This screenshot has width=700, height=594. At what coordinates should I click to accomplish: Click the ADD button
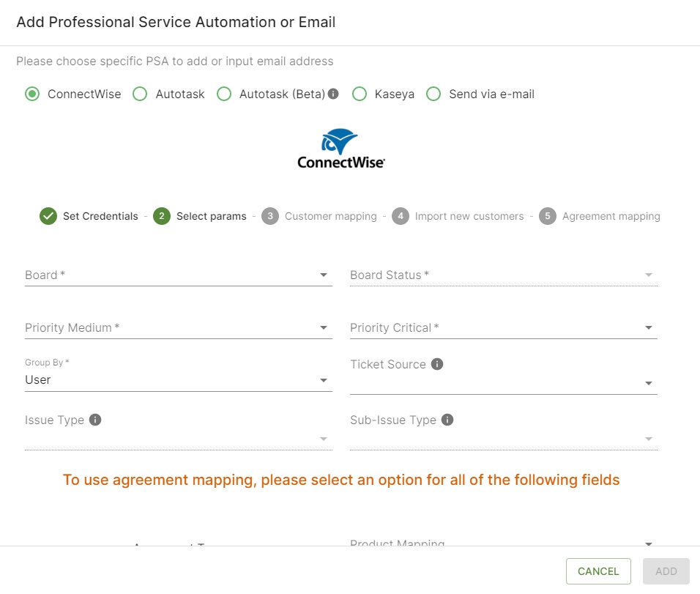(x=666, y=571)
